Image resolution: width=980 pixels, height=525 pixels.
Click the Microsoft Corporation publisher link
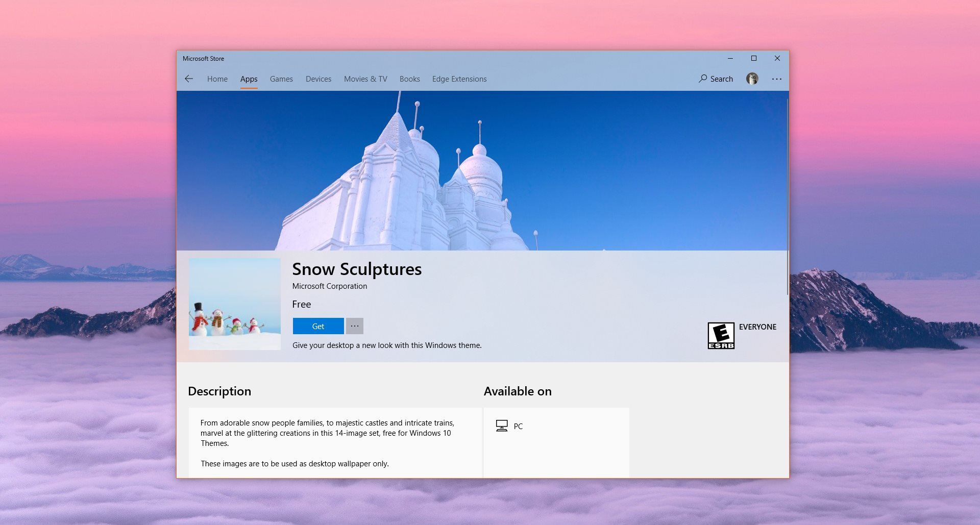329,286
